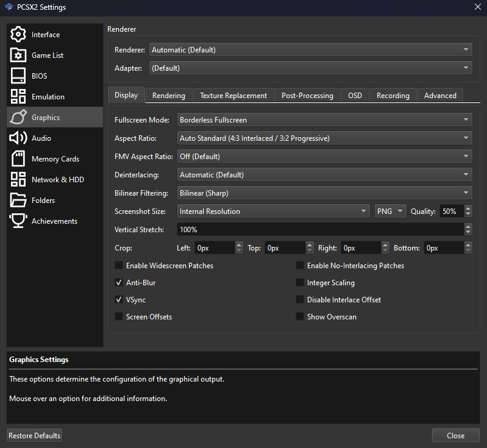Open the Renderer dropdown
The image size is (487, 448).
point(311,50)
